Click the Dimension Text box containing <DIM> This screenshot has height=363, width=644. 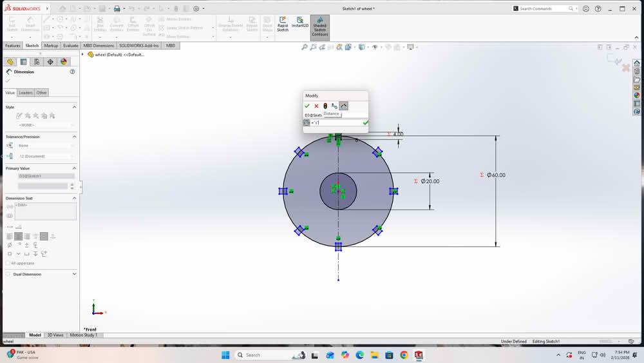coord(45,211)
